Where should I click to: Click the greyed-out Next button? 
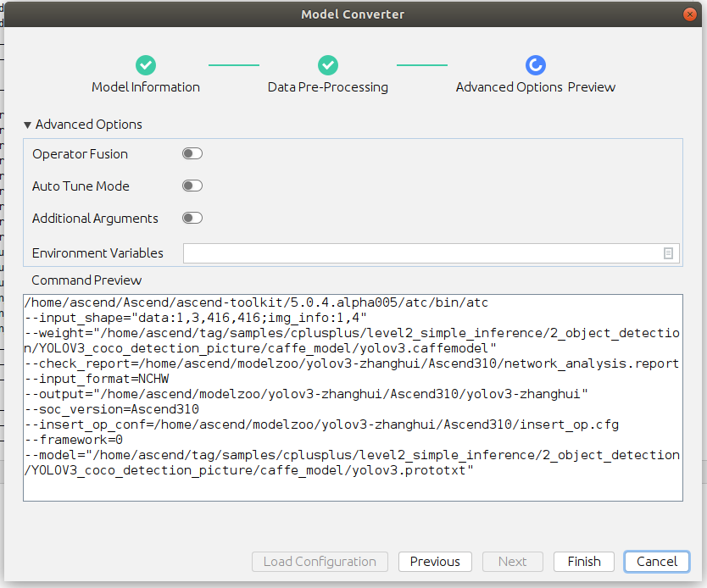point(512,562)
